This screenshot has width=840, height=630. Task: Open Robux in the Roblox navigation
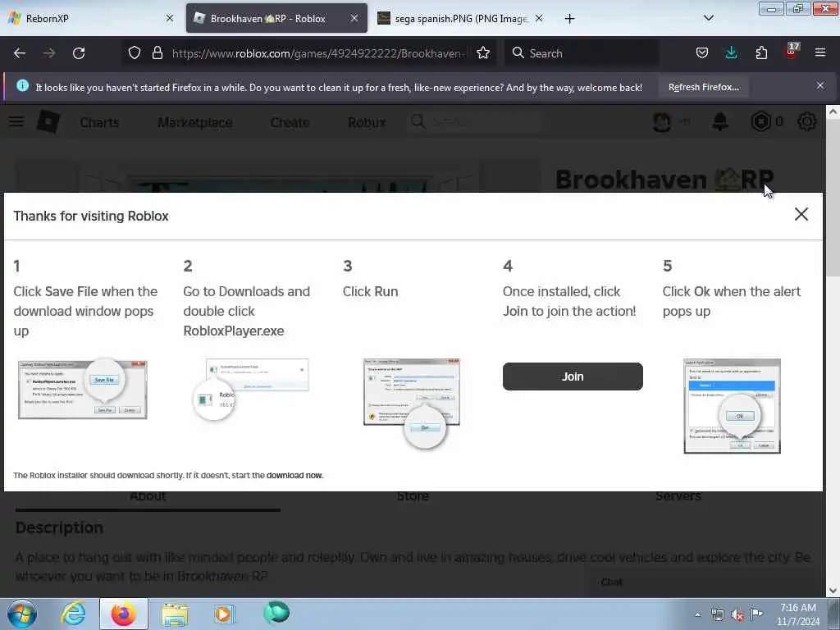coord(367,123)
